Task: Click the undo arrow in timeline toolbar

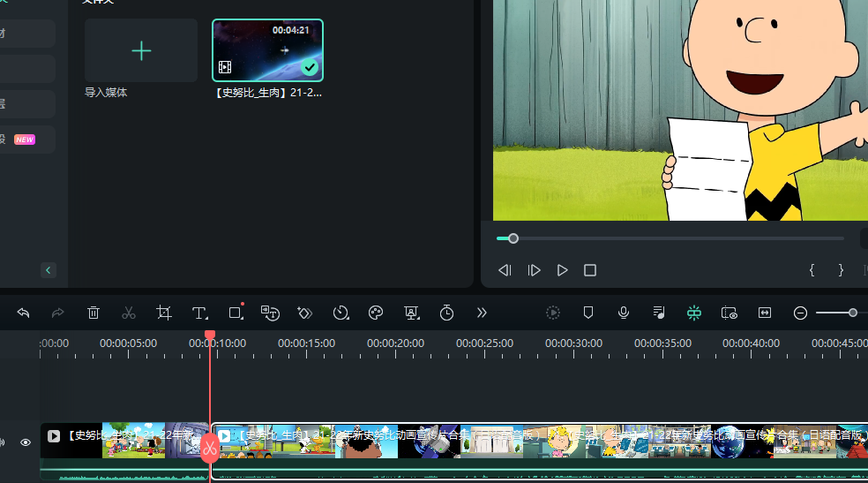Action: coord(24,313)
